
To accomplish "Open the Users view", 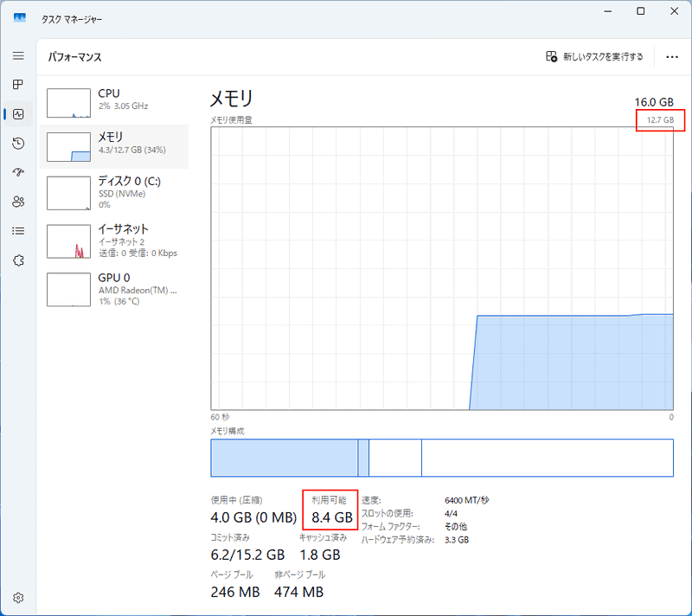I will 17,202.
